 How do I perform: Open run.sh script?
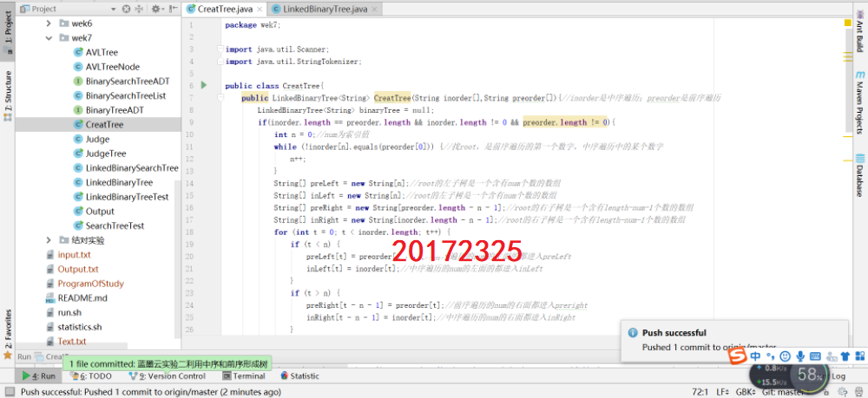[x=69, y=312]
